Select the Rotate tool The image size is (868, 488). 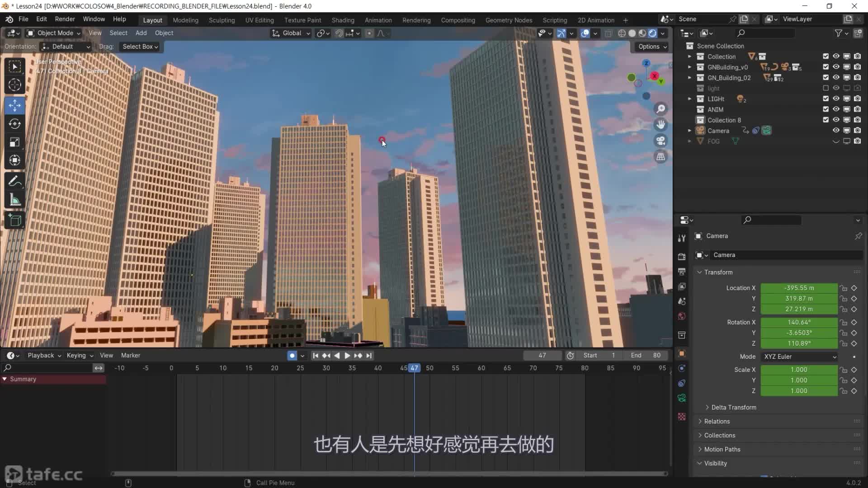pyautogui.click(x=14, y=124)
